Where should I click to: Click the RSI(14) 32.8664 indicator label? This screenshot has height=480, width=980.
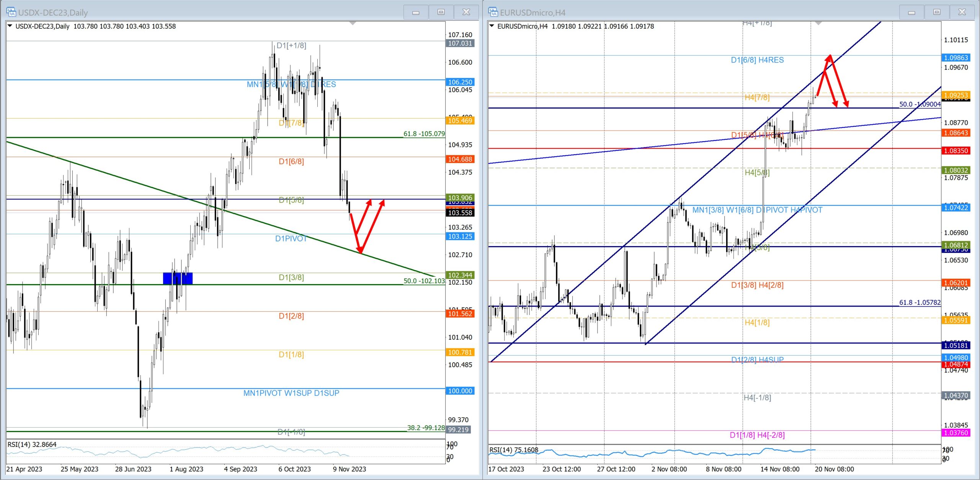(32, 444)
